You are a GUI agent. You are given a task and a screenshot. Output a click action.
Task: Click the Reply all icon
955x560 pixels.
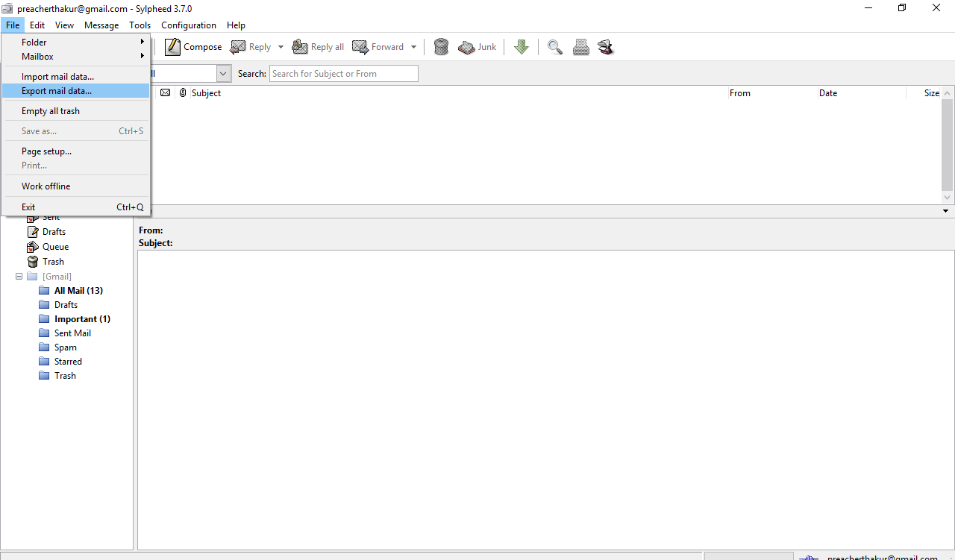[300, 47]
